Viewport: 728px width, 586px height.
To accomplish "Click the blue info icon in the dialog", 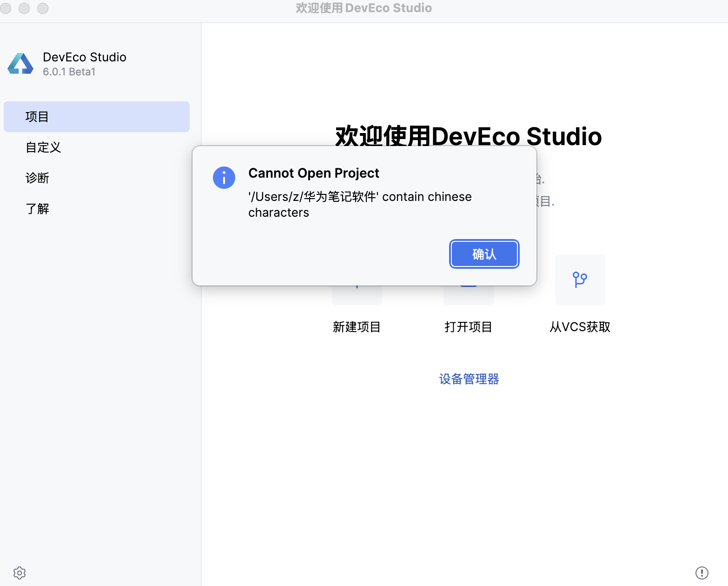I will pyautogui.click(x=224, y=178).
